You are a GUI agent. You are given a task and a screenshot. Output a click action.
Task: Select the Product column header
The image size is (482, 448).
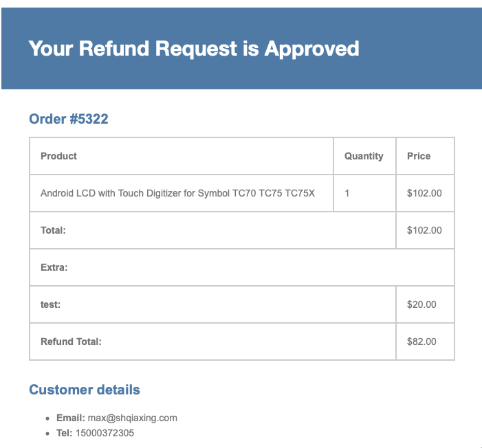click(x=58, y=156)
